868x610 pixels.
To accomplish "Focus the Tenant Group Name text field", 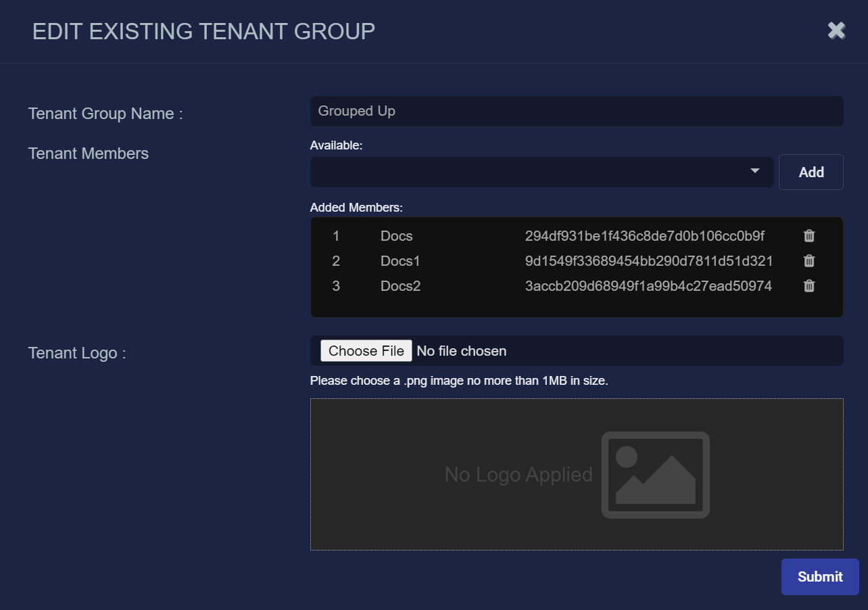I will [576, 112].
